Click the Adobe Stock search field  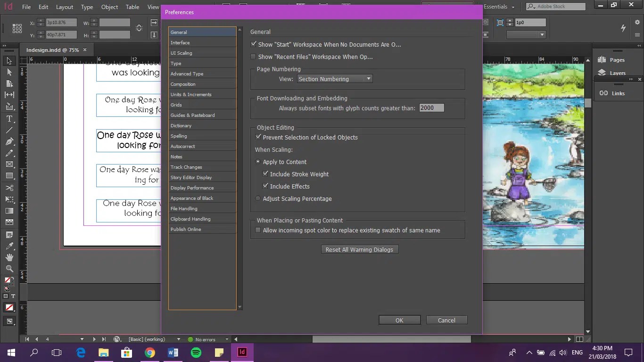click(556, 6)
